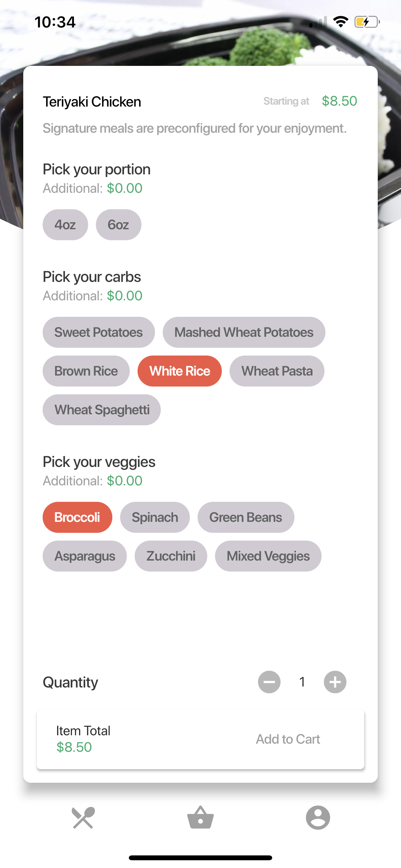Choose Mashed Wheat Potatoes option
Screen dimensions: 401x868
(x=244, y=332)
